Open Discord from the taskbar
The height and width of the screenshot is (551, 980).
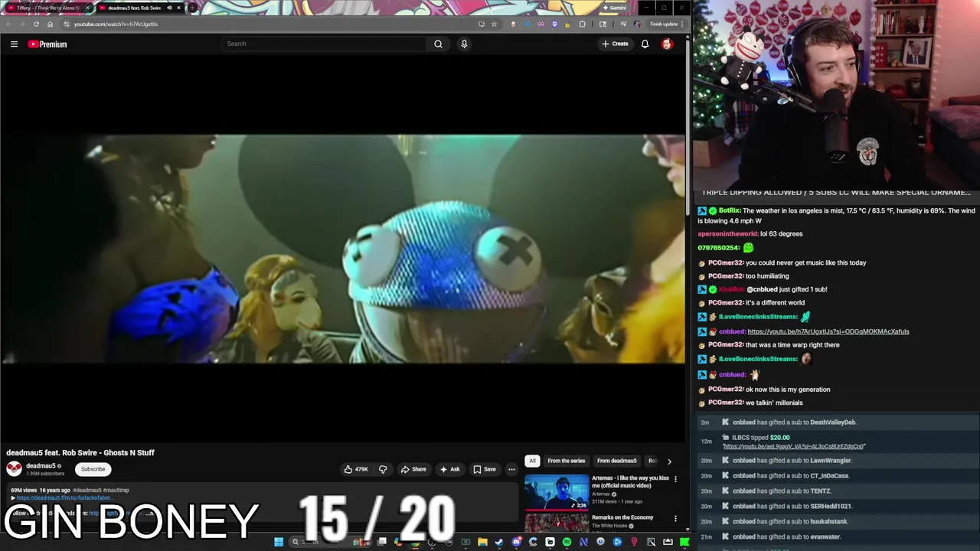tap(516, 542)
